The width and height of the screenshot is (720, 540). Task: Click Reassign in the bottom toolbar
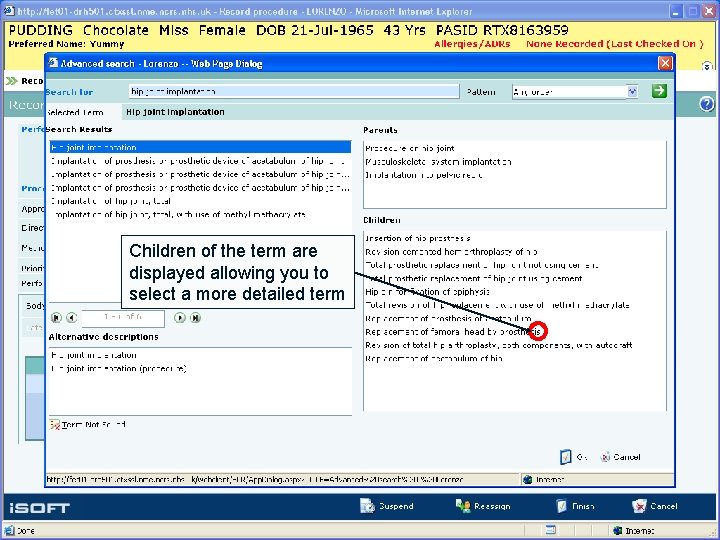coord(483,506)
